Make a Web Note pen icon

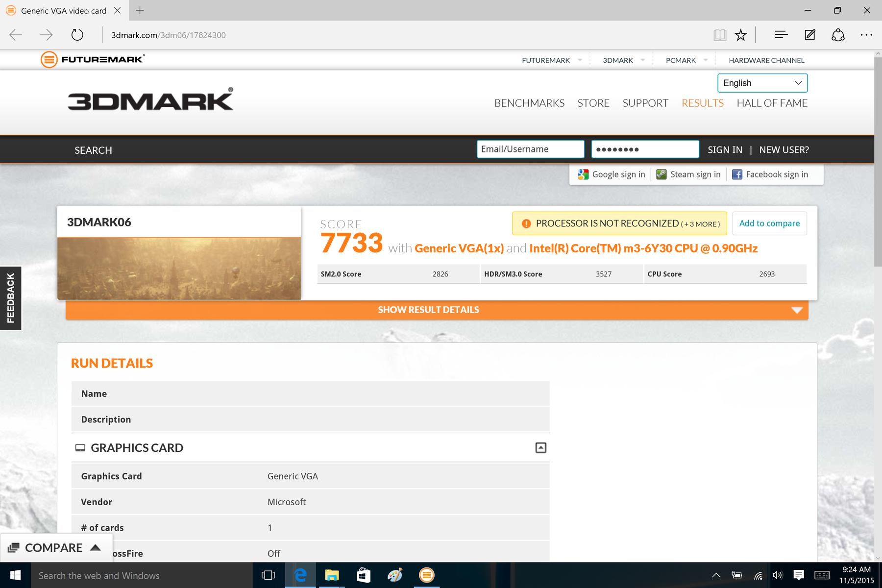click(x=810, y=35)
